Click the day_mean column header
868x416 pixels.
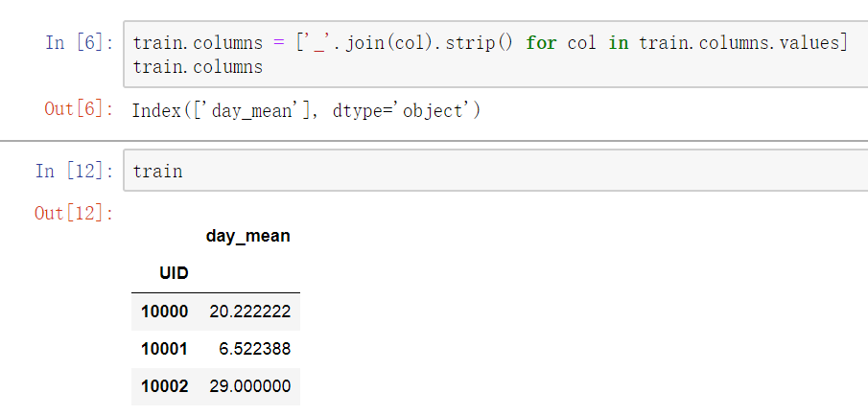tap(248, 236)
